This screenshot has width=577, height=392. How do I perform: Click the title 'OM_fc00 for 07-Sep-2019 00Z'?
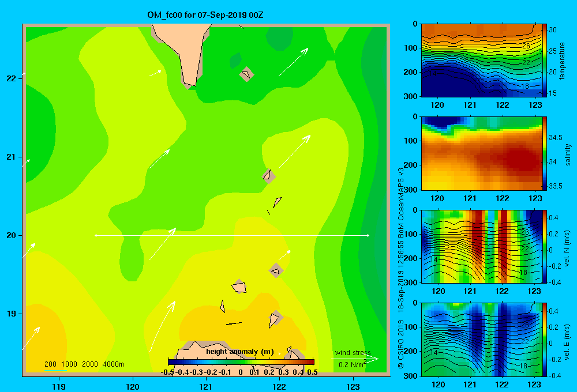click(205, 15)
